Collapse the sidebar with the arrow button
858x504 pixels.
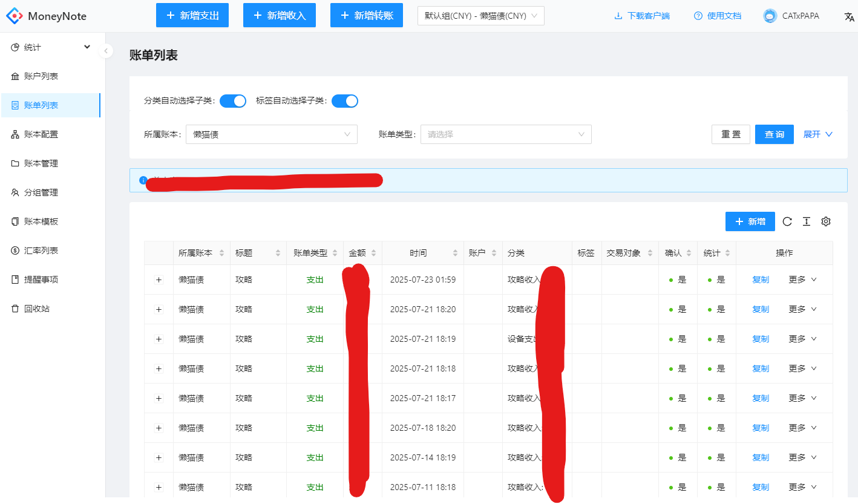tap(106, 51)
